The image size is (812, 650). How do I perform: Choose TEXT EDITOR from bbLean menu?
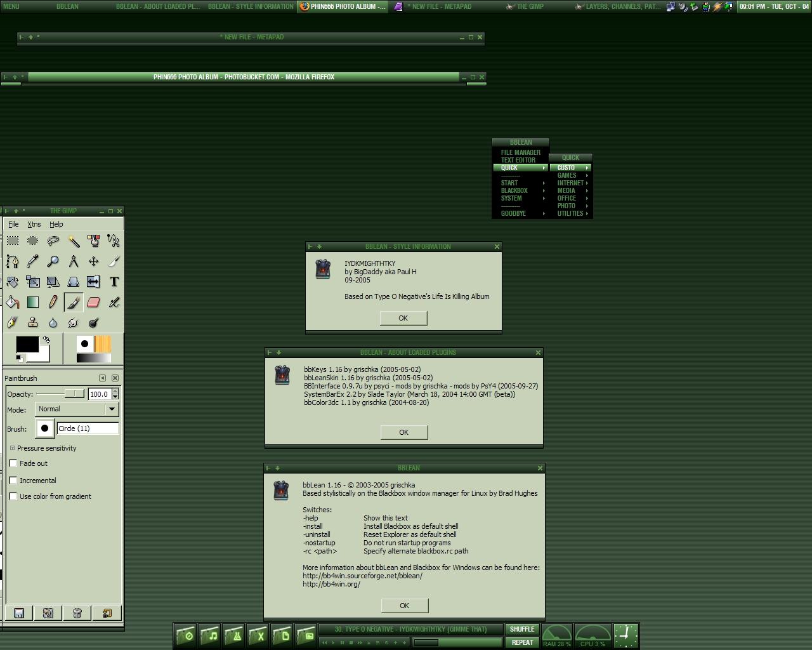[x=521, y=160]
